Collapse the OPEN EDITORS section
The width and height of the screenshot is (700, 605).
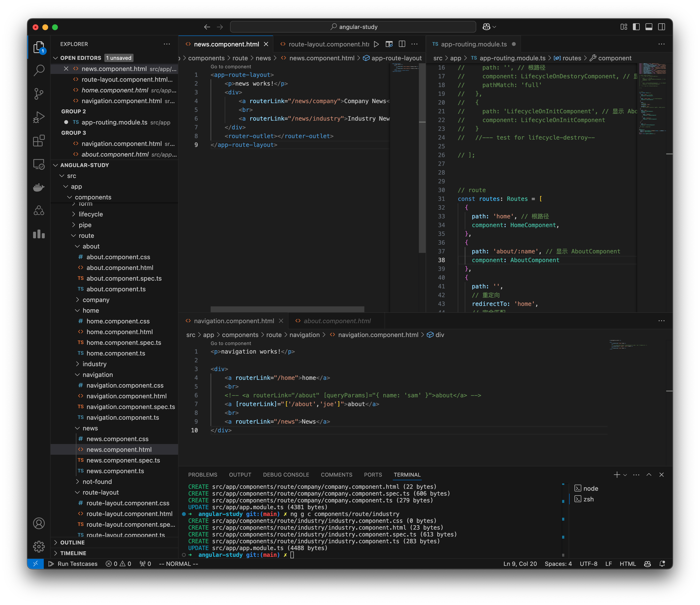81,58
